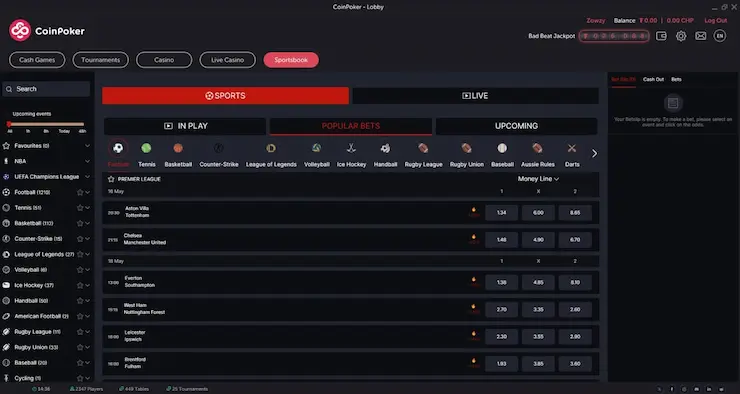Click the Log Out link

(x=715, y=21)
